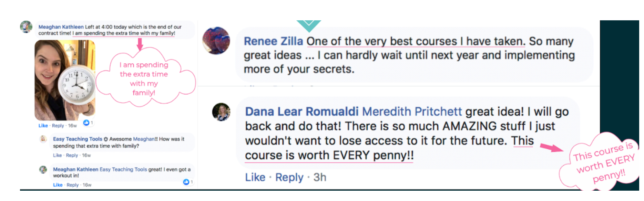Image resolution: width=644 pixels, height=201 pixels.
Task: Open Dana Lear Romualdi's profile avatar
Action: pos(221,112)
